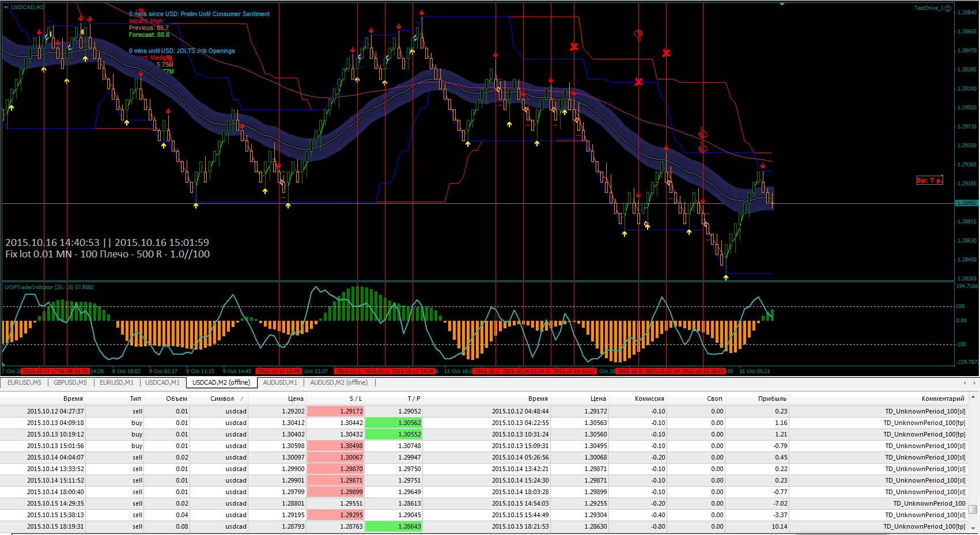This screenshot has width=980, height=535.
Task: Open the AUDUSD,M1 chart tab
Action: click(x=280, y=382)
